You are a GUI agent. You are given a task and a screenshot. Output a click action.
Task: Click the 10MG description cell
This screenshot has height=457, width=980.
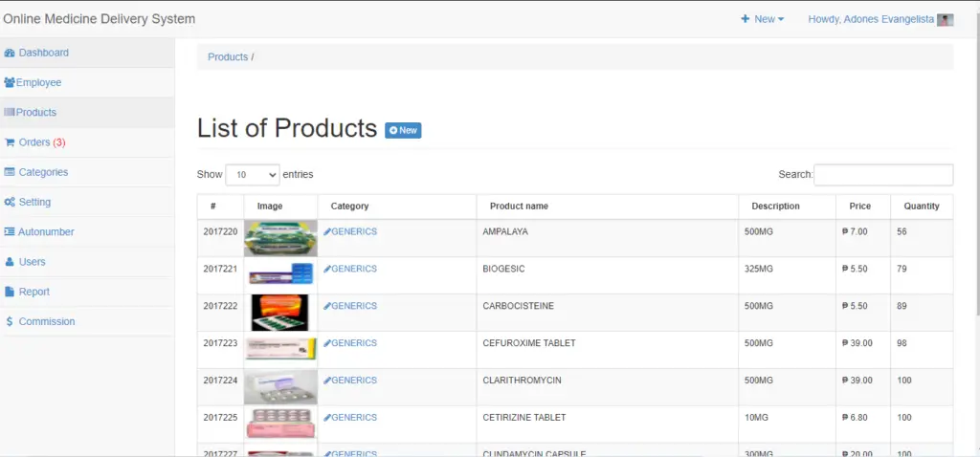coord(787,424)
